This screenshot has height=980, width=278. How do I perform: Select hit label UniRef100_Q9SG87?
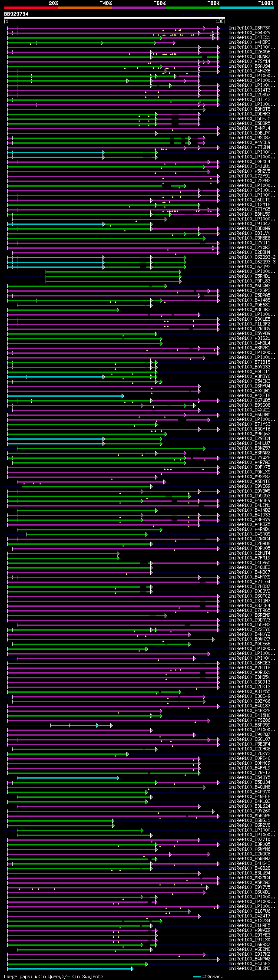tap(249, 138)
